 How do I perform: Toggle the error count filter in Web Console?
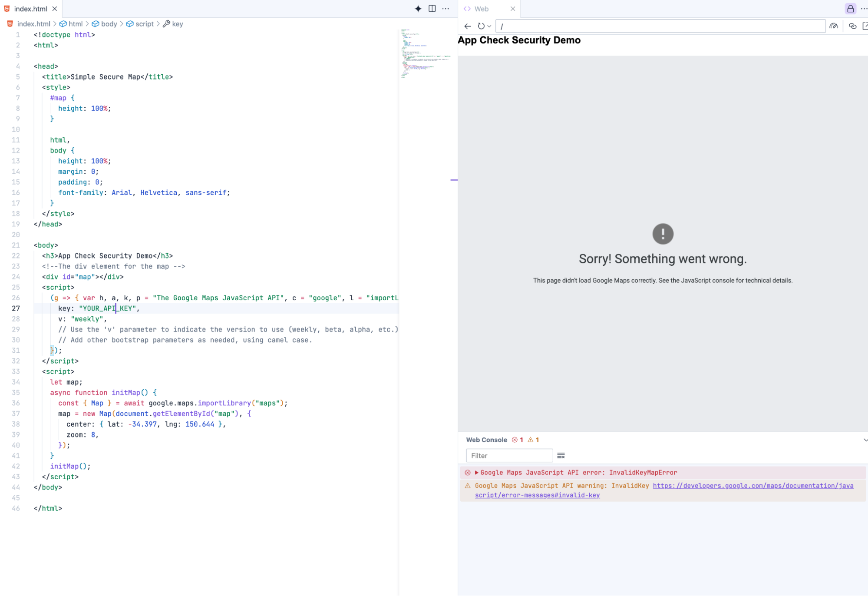(x=518, y=440)
